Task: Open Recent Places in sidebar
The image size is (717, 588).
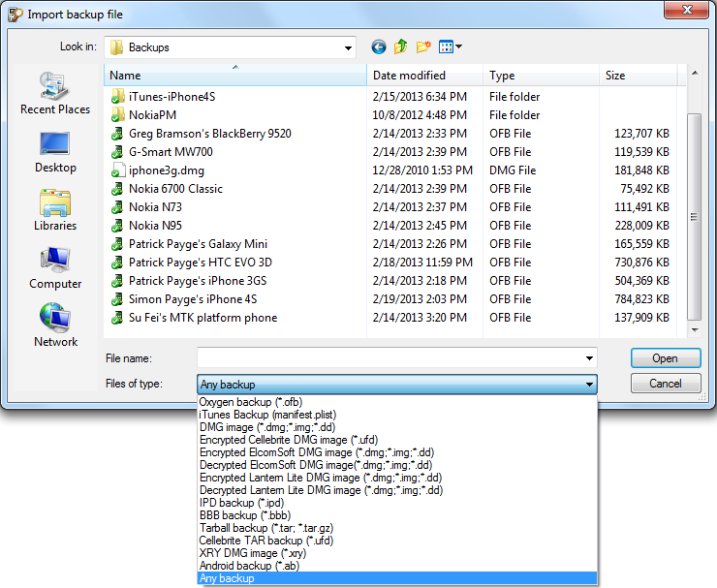Action: pyautogui.click(x=55, y=93)
